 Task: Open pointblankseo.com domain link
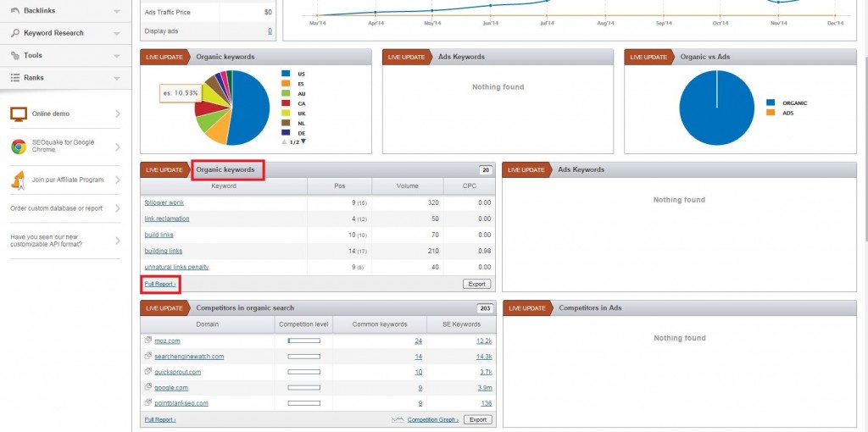(x=181, y=402)
